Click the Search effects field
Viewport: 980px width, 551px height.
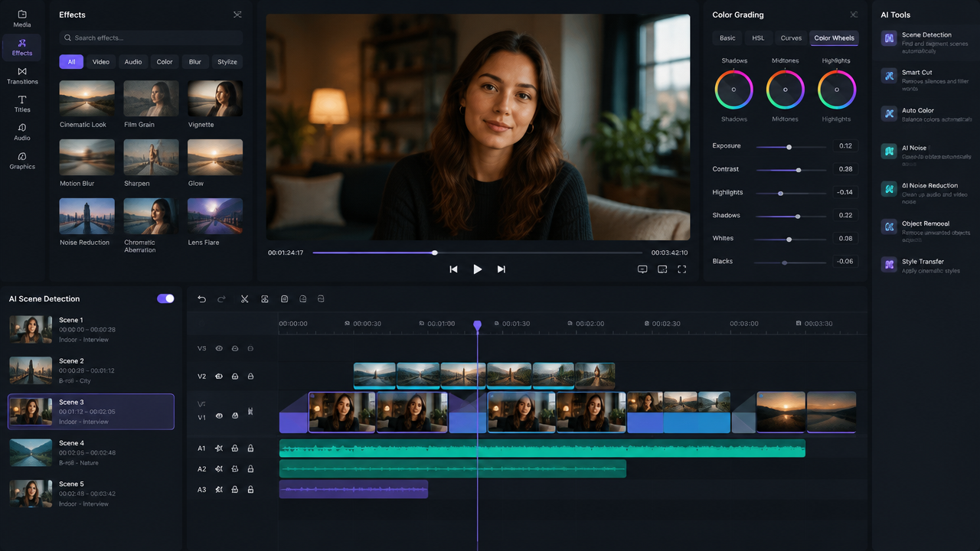pyautogui.click(x=151, y=37)
